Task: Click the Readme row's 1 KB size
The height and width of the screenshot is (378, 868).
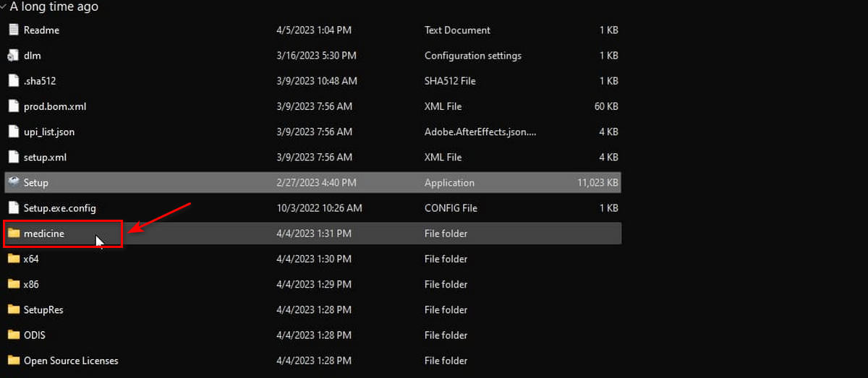Action: click(x=608, y=30)
